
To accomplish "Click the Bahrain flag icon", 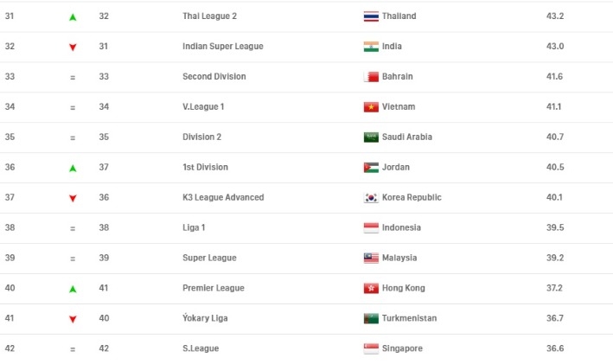I will pyautogui.click(x=371, y=77).
